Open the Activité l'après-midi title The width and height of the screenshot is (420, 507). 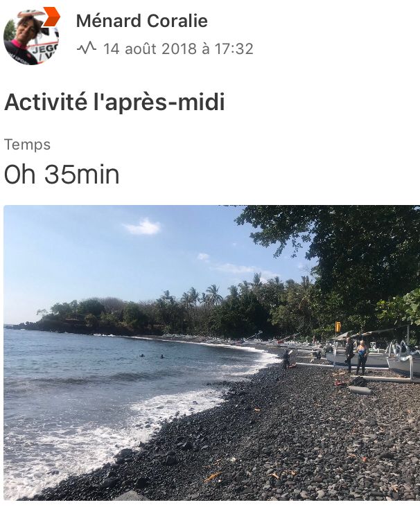[x=114, y=103]
